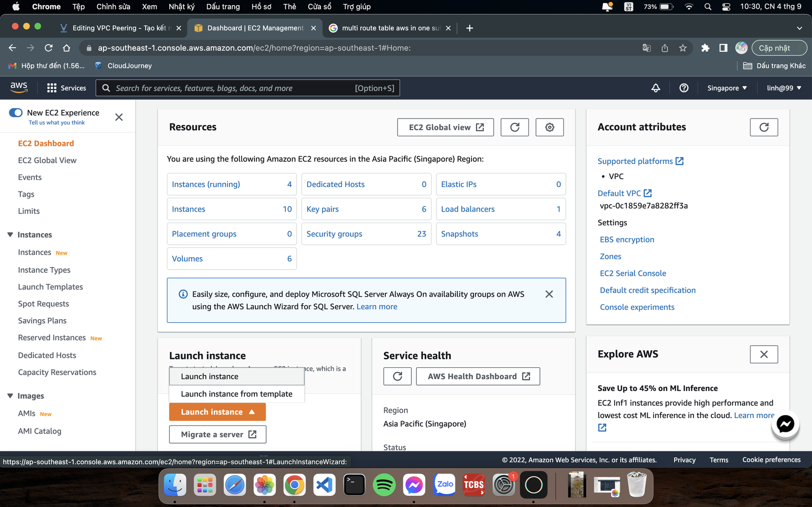Close the New EC2 Experience sidebar

(x=119, y=117)
